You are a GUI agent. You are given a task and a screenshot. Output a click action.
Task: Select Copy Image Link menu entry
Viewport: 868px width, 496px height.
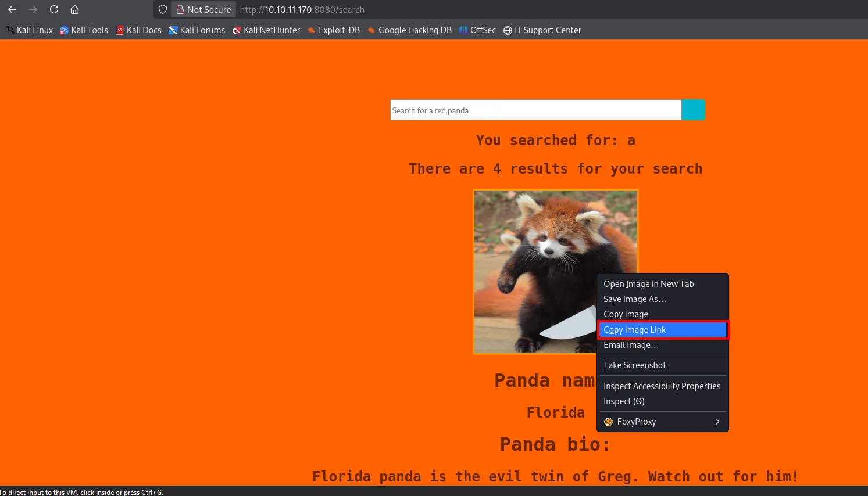click(x=663, y=330)
